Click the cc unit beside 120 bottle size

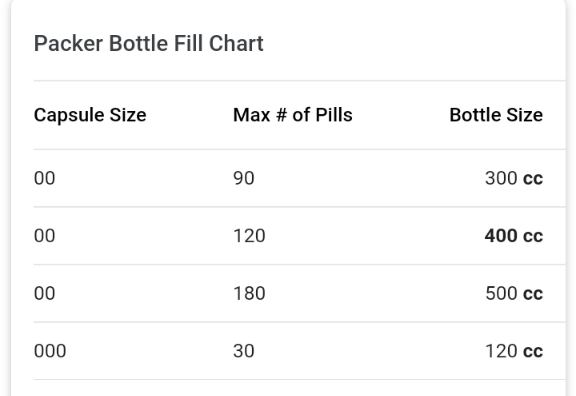[533, 352]
